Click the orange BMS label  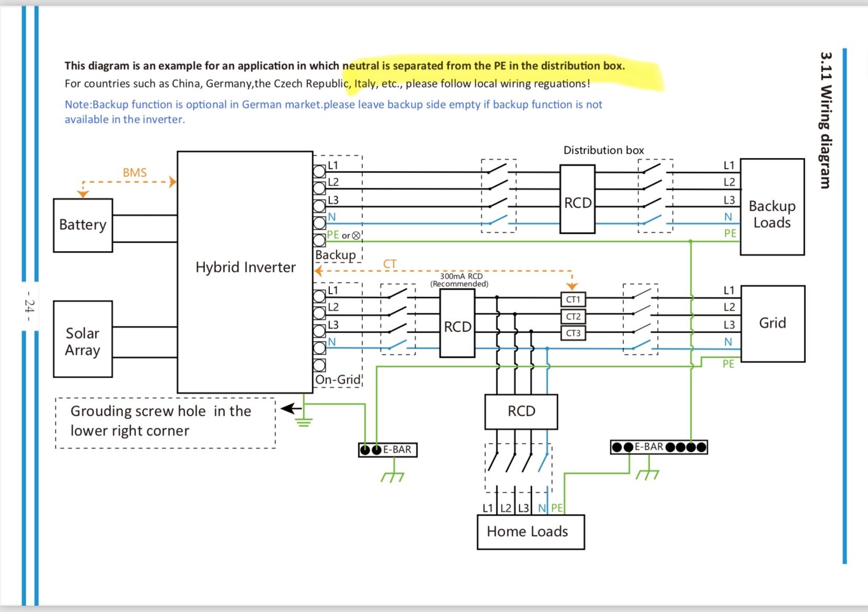click(x=134, y=173)
